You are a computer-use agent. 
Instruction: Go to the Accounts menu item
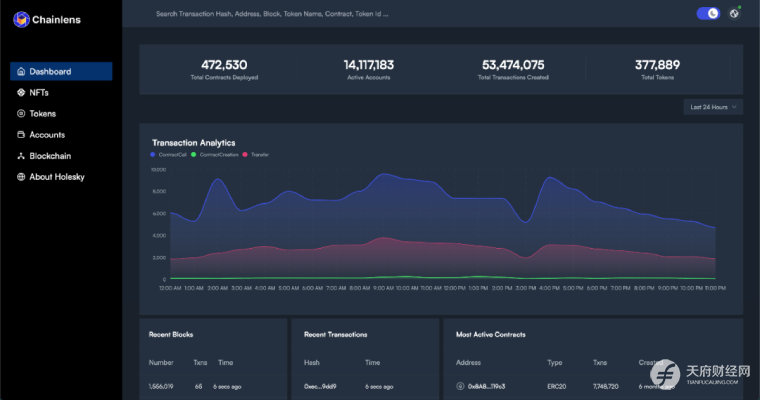[x=47, y=135]
